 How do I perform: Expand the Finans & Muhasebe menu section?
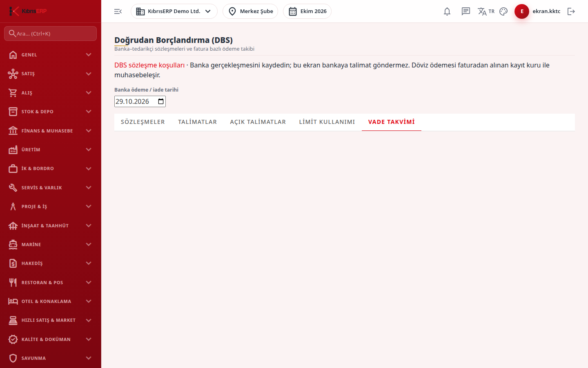(x=51, y=131)
